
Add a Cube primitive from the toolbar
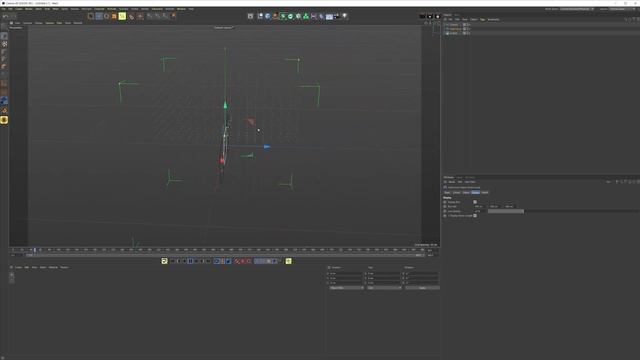click(x=268, y=16)
